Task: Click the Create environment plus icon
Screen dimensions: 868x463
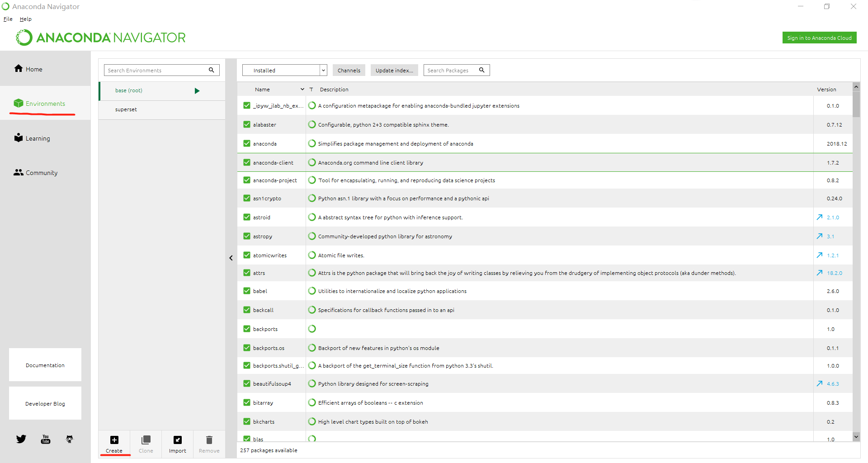Action: click(x=114, y=440)
